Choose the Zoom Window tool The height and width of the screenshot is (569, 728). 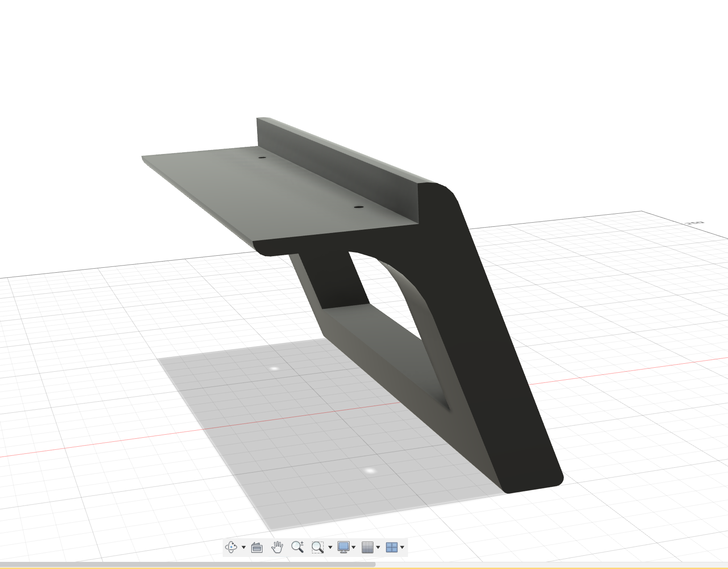coord(317,547)
